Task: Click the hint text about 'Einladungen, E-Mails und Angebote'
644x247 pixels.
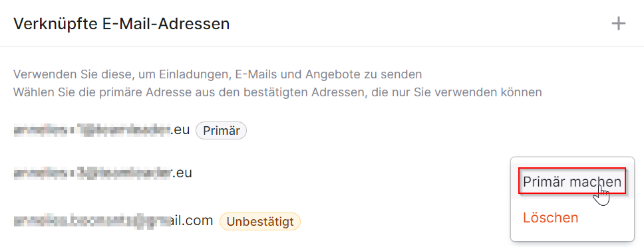Action: point(218,74)
